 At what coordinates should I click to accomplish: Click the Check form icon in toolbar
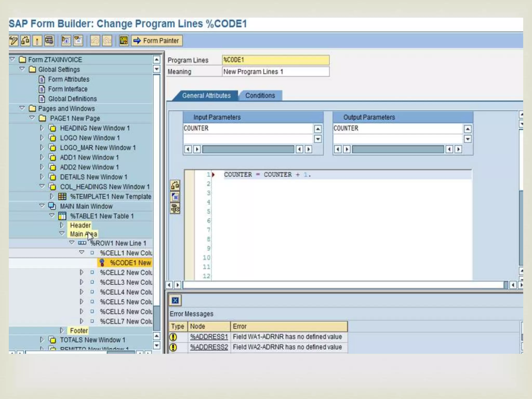click(25, 41)
